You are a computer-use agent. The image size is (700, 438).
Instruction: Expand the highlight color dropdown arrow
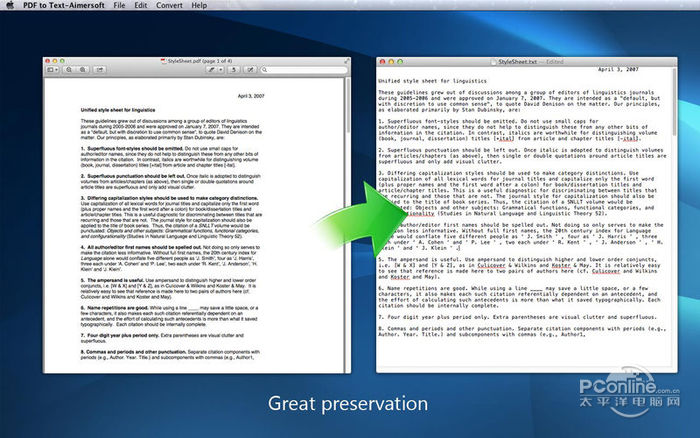[x=221, y=70]
